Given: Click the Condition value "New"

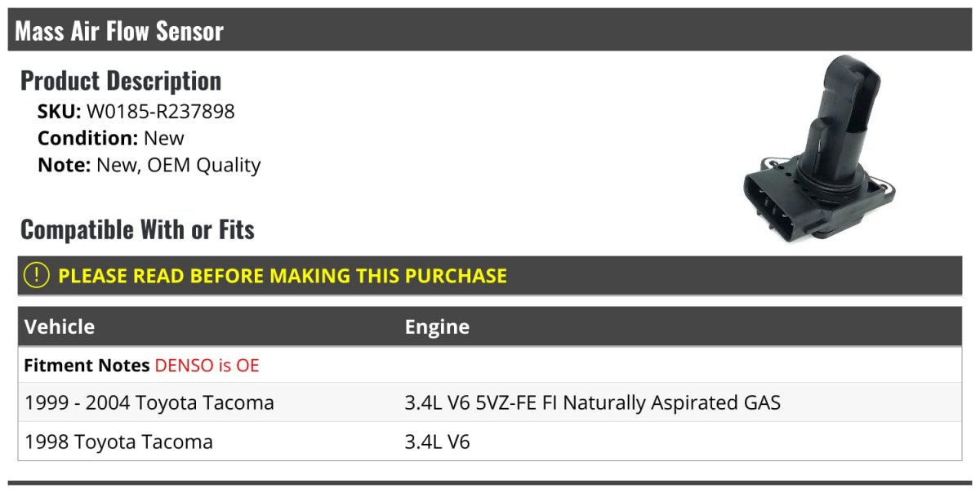Looking at the screenshot, I should (x=164, y=138).
